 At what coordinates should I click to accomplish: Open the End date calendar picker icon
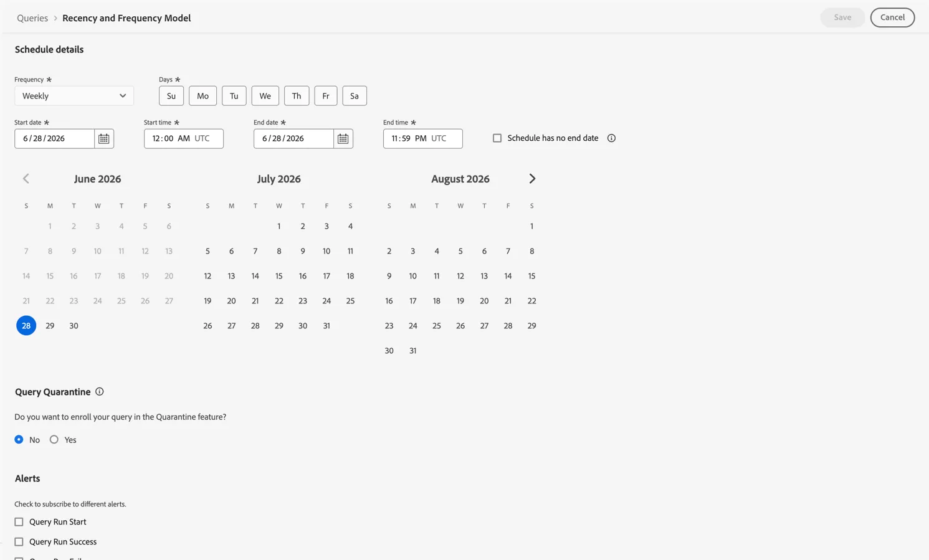tap(343, 138)
